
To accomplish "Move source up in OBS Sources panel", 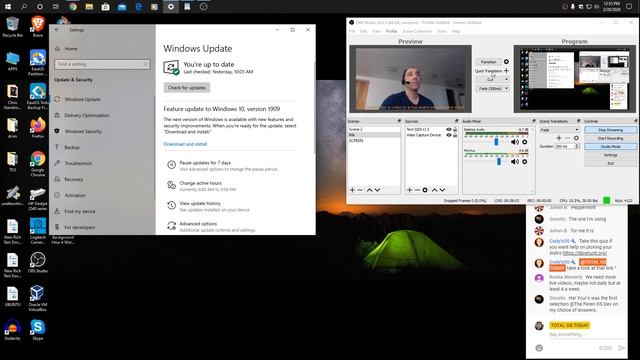I will point(434,190).
